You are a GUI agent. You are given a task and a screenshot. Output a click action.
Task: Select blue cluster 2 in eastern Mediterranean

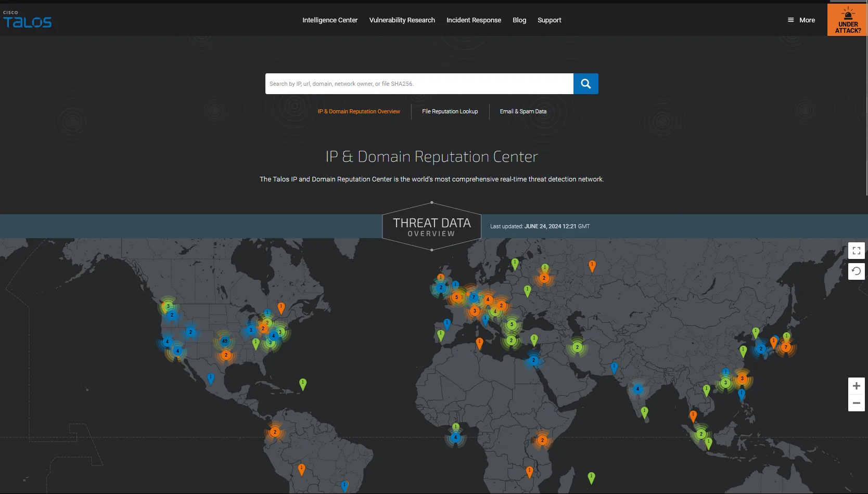533,360
